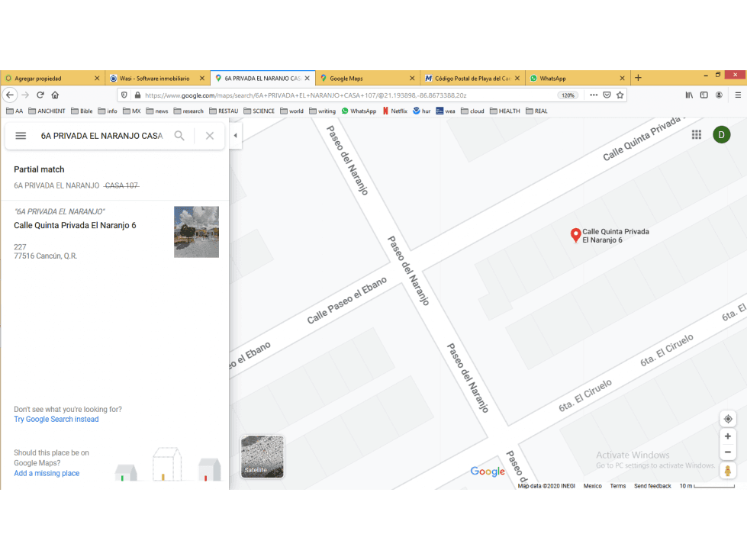Screen dimensions: 747x560
Task: Click Send feedback on map footer
Action: pos(652,486)
